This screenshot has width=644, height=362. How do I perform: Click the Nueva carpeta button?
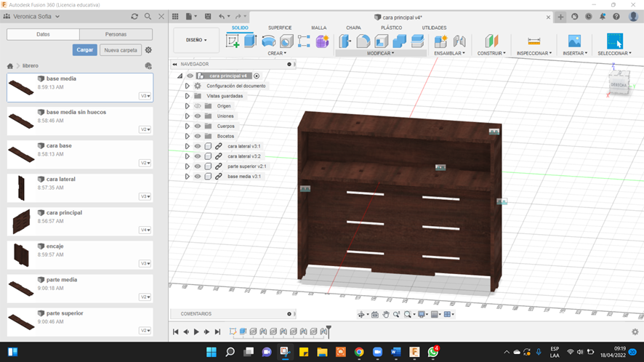click(120, 50)
